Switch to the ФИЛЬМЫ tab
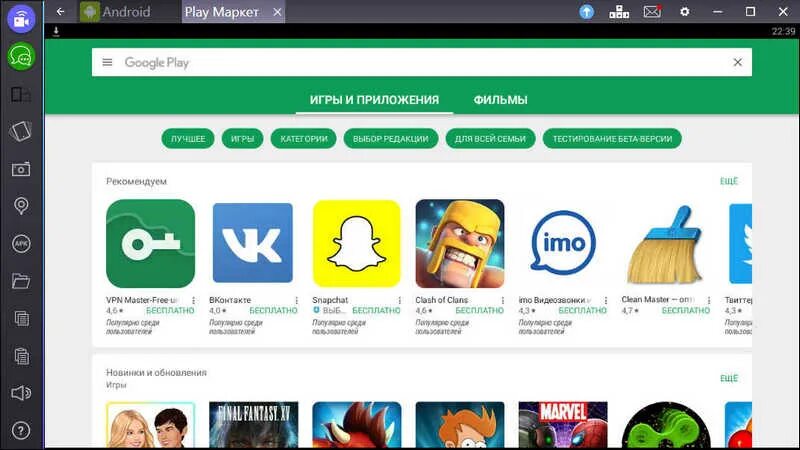 click(501, 100)
